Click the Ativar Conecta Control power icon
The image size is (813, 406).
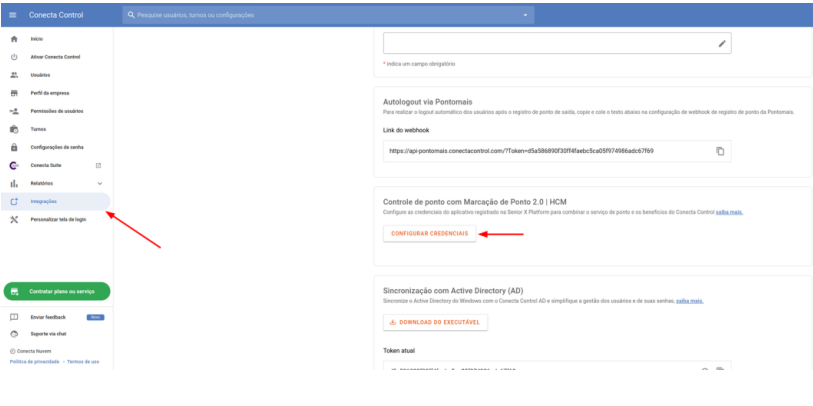pos(14,56)
